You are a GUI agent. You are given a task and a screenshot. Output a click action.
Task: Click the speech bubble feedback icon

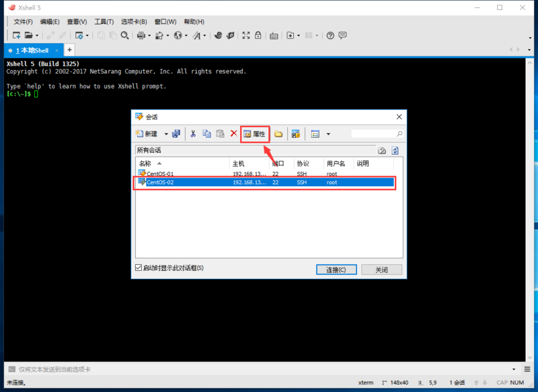(x=342, y=36)
